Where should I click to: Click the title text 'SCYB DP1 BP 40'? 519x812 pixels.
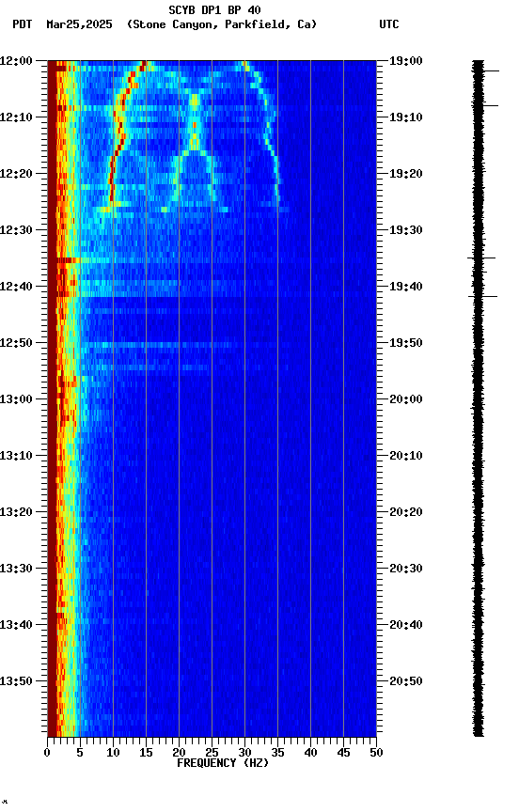click(214, 10)
